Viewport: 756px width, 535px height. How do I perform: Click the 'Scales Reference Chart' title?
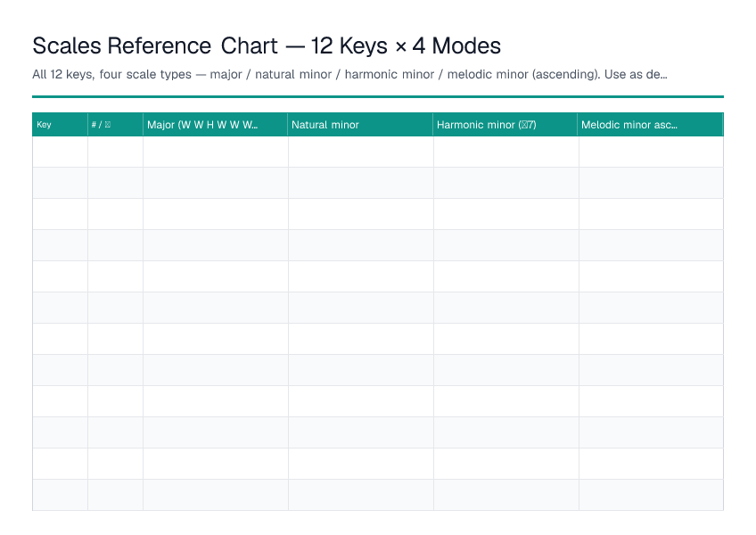(267, 46)
